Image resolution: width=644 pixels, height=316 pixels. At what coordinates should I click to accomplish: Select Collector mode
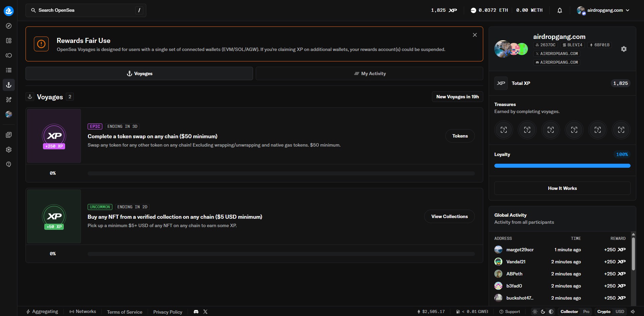click(x=569, y=312)
